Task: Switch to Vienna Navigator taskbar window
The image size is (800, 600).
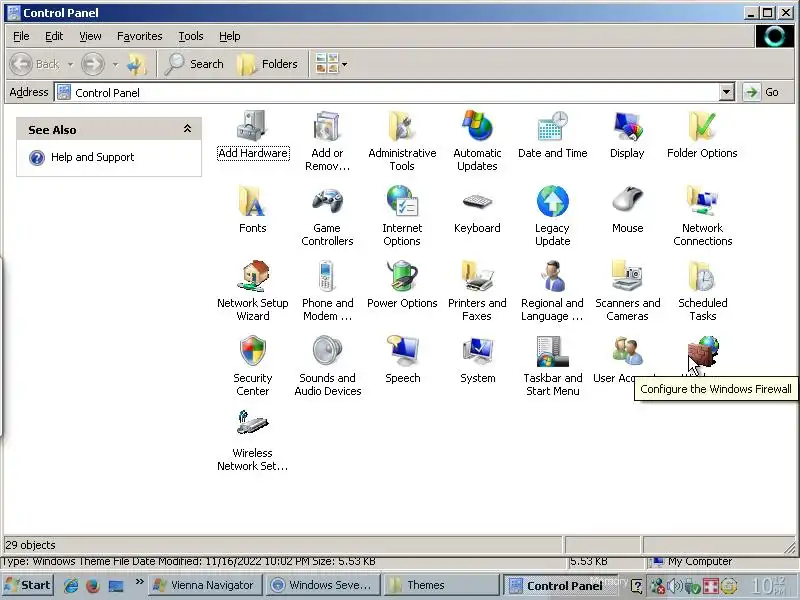Action: (x=205, y=585)
